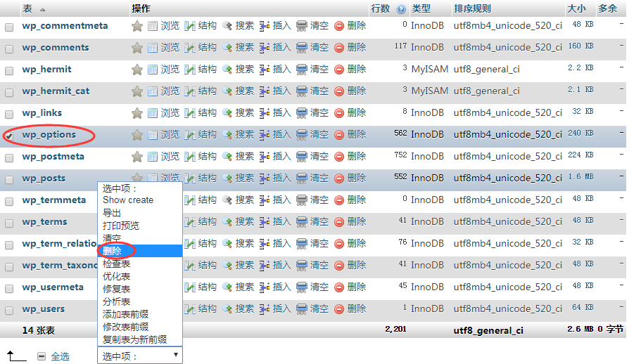Viewport: 641px width, 364px height.
Task: Click the 全选 select-all link
Action: 60,357
